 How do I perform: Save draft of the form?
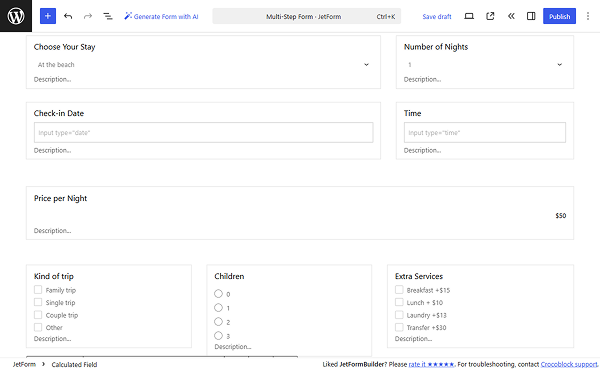(437, 16)
